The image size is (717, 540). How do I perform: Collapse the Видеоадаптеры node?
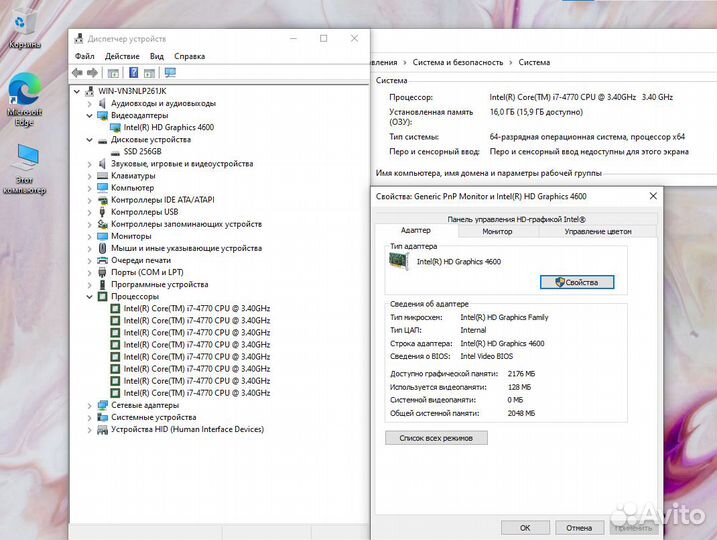[90, 116]
